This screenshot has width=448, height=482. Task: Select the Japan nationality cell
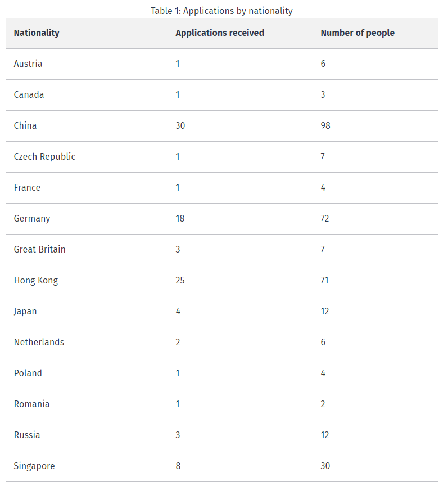click(25, 312)
